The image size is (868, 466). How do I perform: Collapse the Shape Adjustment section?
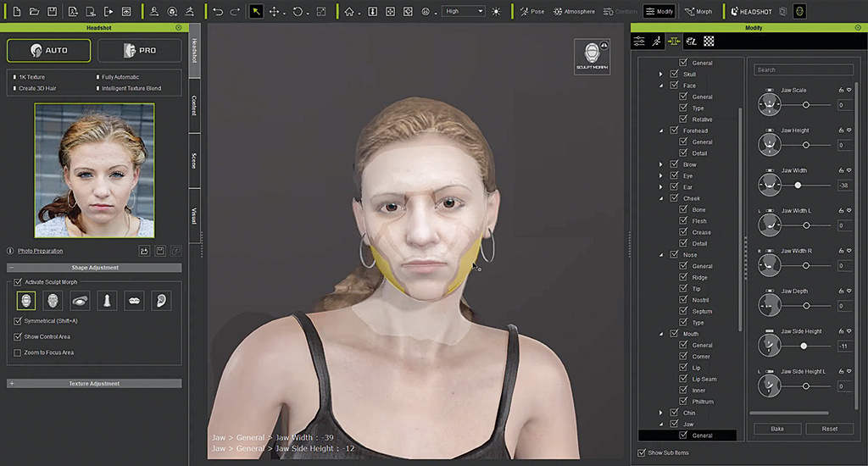[x=94, y=267]
